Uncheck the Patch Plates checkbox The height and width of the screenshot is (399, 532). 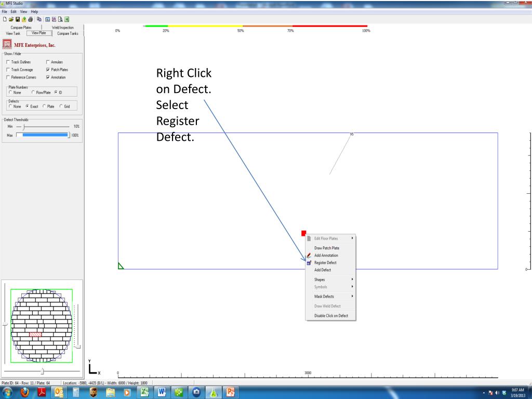click(48, 70)
